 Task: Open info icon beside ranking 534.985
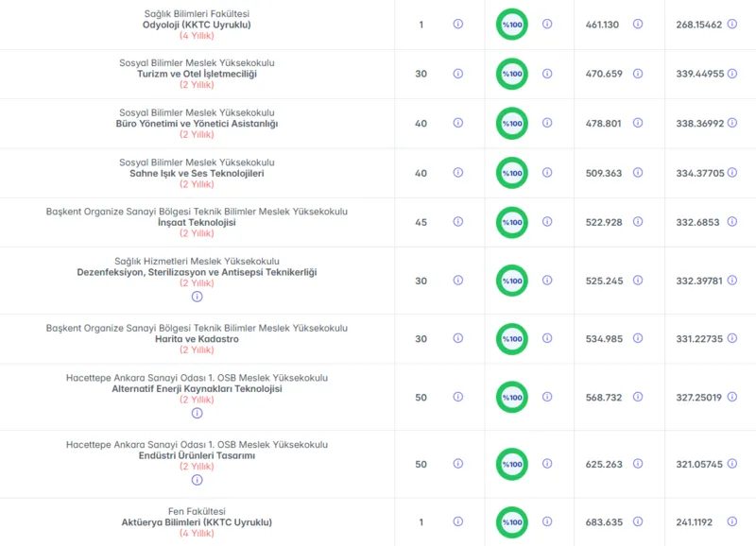(x=637, y=338)
